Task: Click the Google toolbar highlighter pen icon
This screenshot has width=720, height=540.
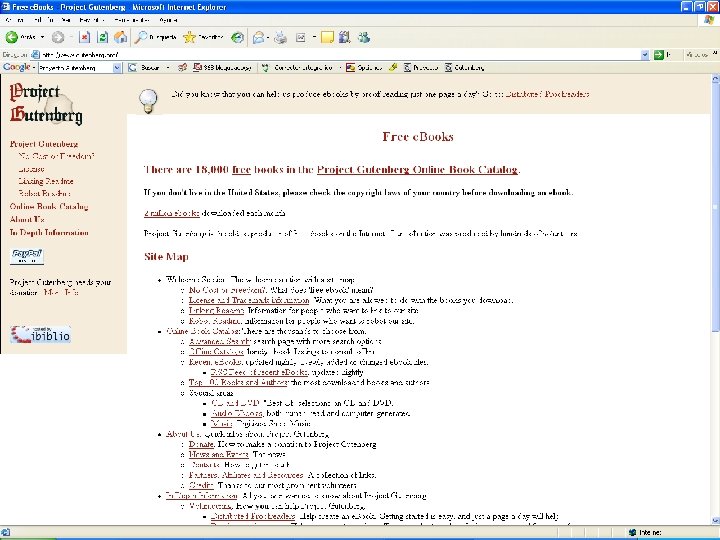Action: (x=393, y=68)
